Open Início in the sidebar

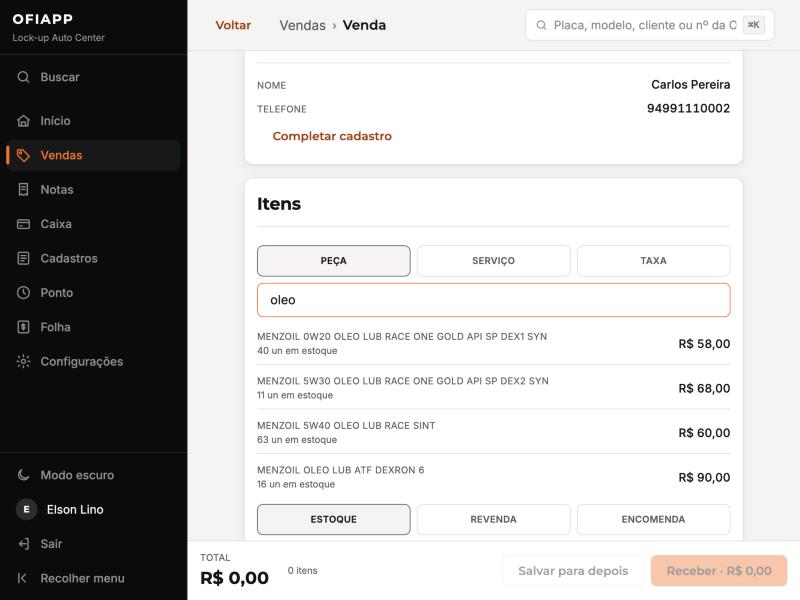point(93,121)
